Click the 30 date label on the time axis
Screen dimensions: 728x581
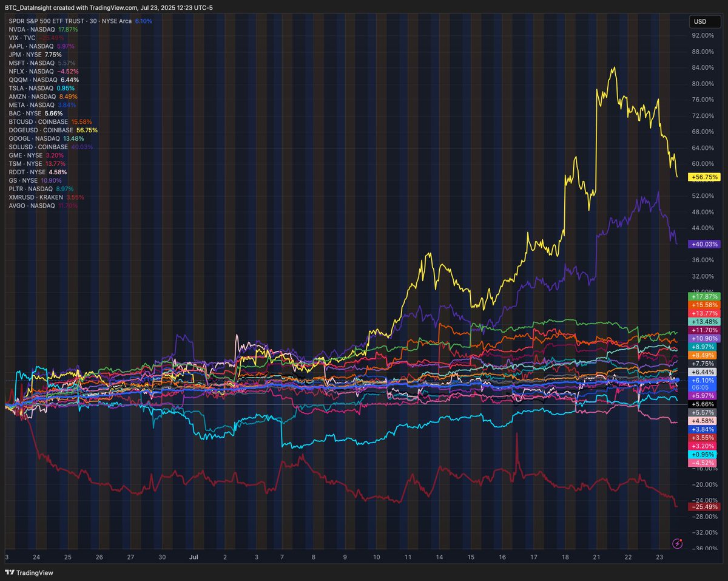(162, 557)
